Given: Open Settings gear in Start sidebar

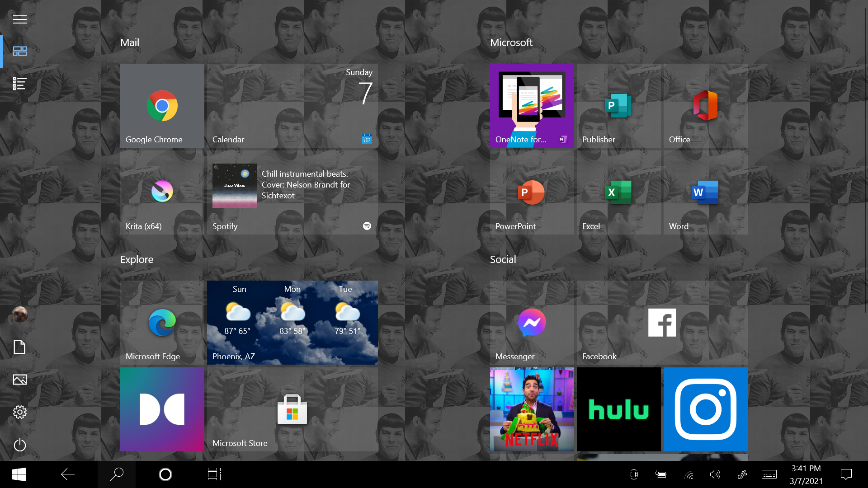Looking at the screenshot, I should click(20, 412).
